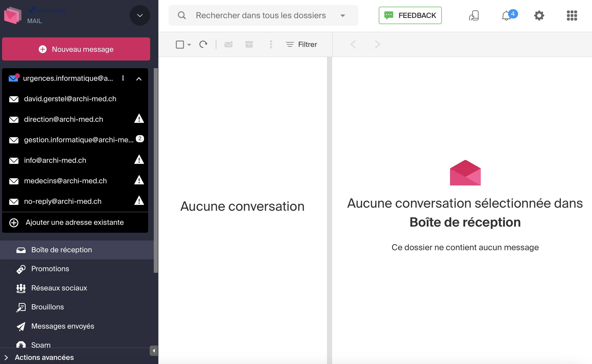Collapse the sidebar with the arrow handle

pos(154,351)
